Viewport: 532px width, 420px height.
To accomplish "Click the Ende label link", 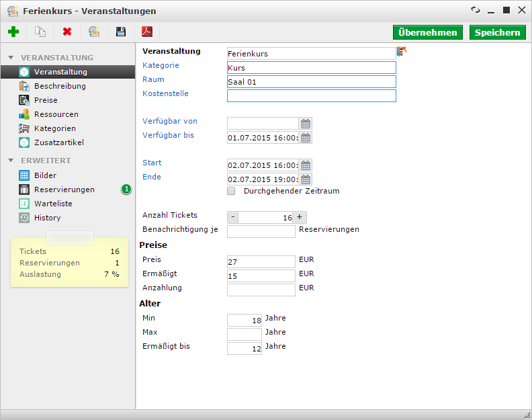I will point(152,177).
